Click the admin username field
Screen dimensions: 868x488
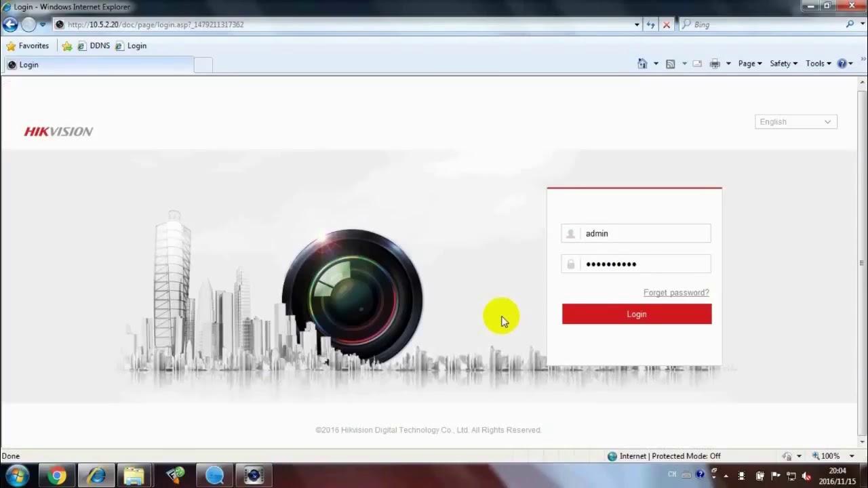[x=636, y=233]
